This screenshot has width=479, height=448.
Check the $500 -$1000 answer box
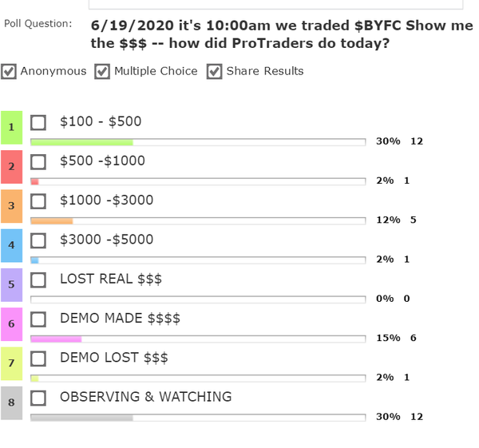[x=38, y=161]
